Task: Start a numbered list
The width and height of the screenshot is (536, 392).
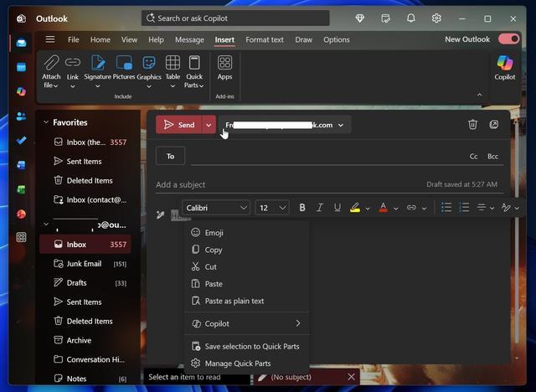Action: coord(464,208)
